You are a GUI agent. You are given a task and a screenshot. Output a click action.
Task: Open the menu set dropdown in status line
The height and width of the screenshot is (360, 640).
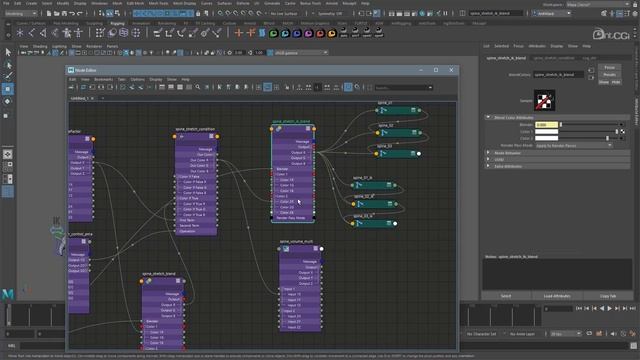[20, 13]
